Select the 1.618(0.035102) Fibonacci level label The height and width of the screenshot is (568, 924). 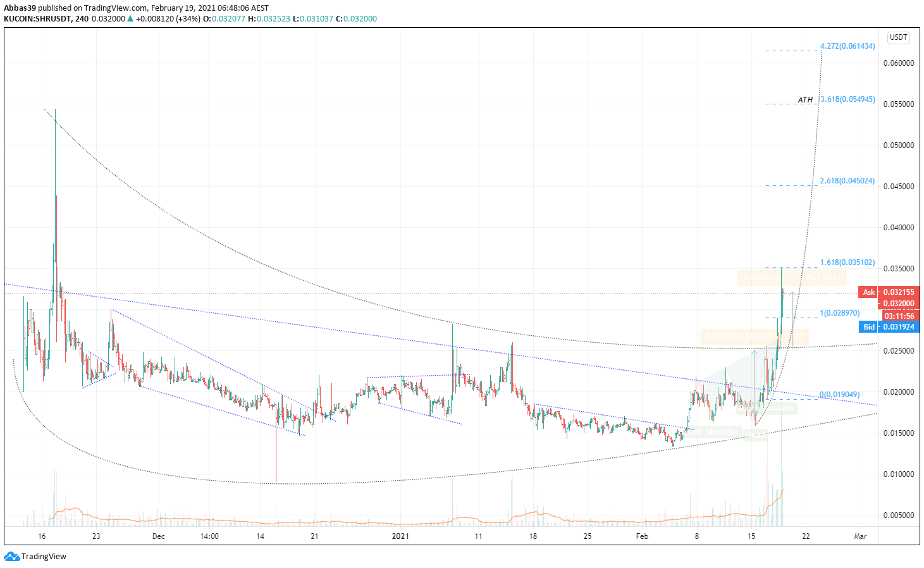[x=847, y=262]
